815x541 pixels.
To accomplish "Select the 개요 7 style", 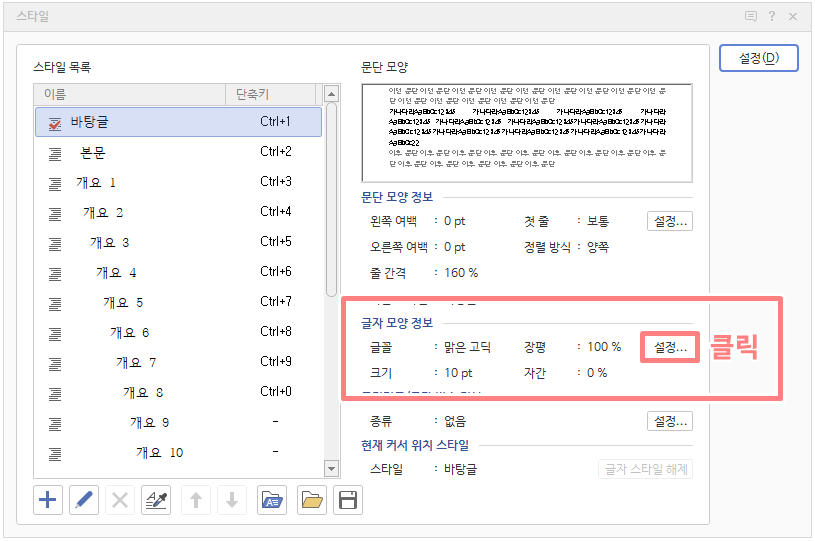I will point(178,363).
